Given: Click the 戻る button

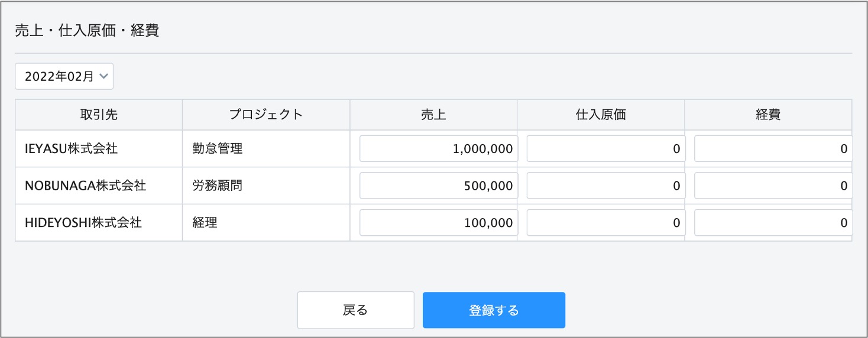Looking at the screenshot, I should point(355,310).
